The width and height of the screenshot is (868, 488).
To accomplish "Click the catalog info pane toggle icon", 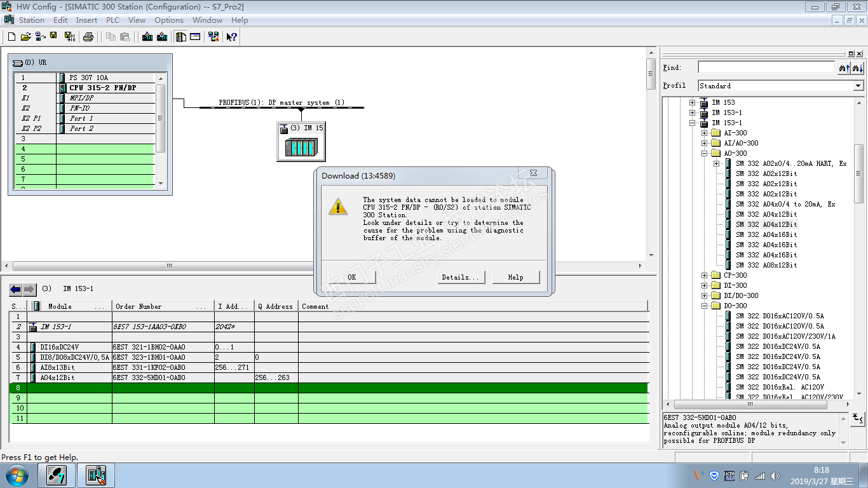I will click(x=858, y=418).
